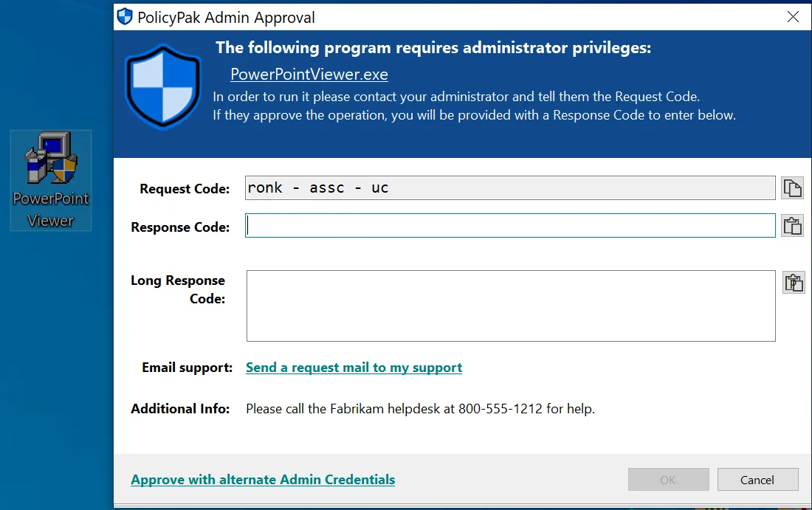Click the paste icon next to Response Code

point(792,225)
